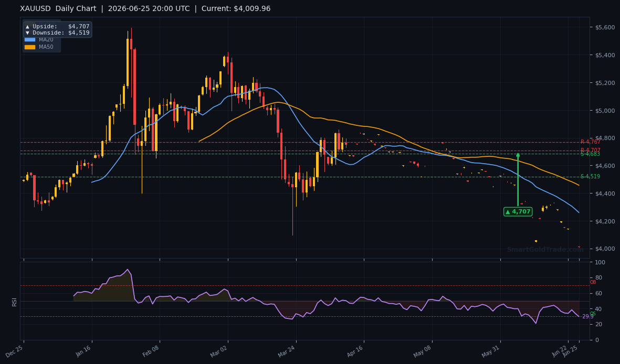
Task: Select the 2026-06-25 20:00 UTC timestamp
Action: 149,9
